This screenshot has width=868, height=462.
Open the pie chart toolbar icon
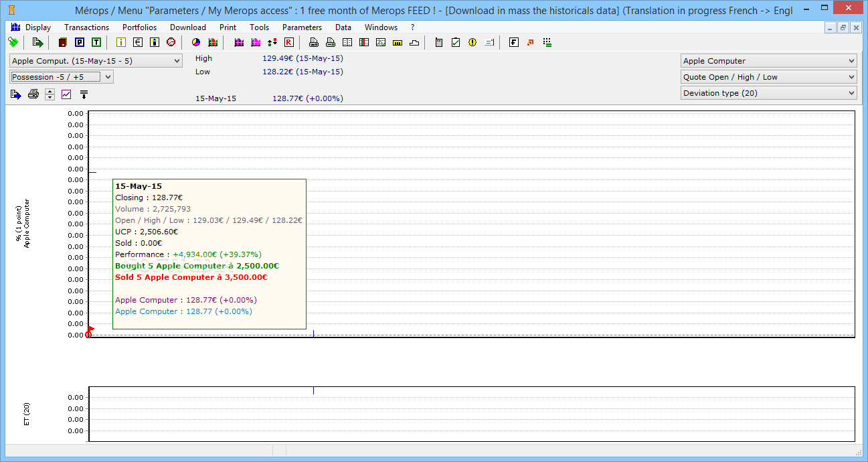coord(196,42)
